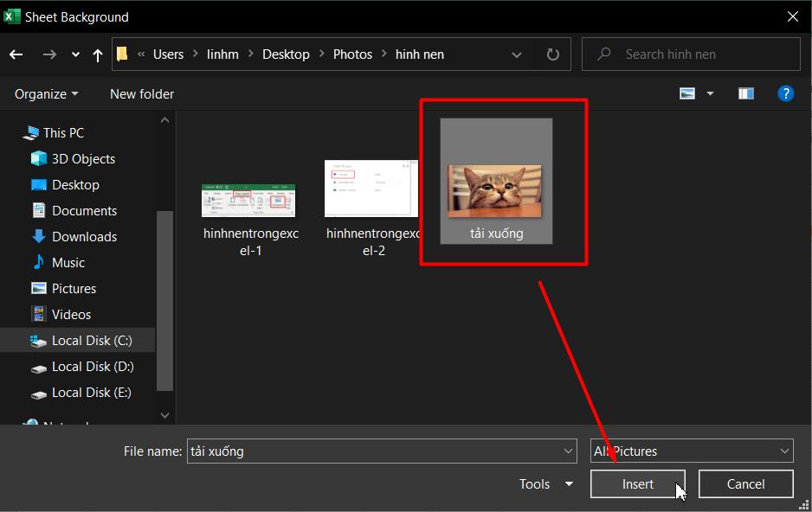The height and width of the screenshot is (512, 812).
Task: Open Videos in the sidebar
Action: click(x=71, y=314)
